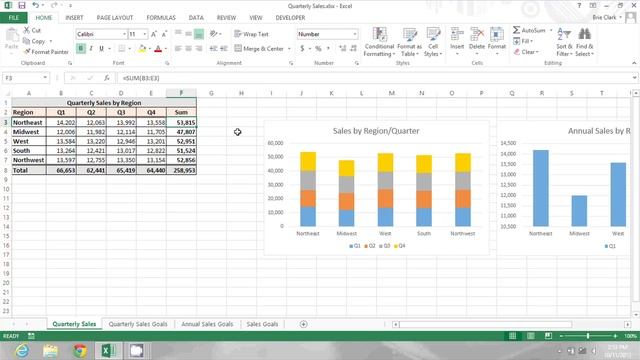Open Format as Table gallery

click(409, 42)
